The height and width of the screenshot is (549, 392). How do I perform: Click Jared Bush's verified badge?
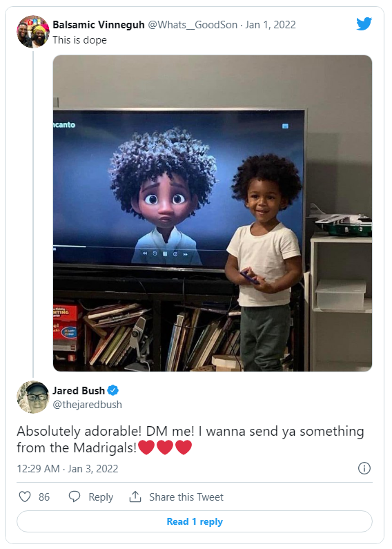pyautogui.click(x=112, y=390)
